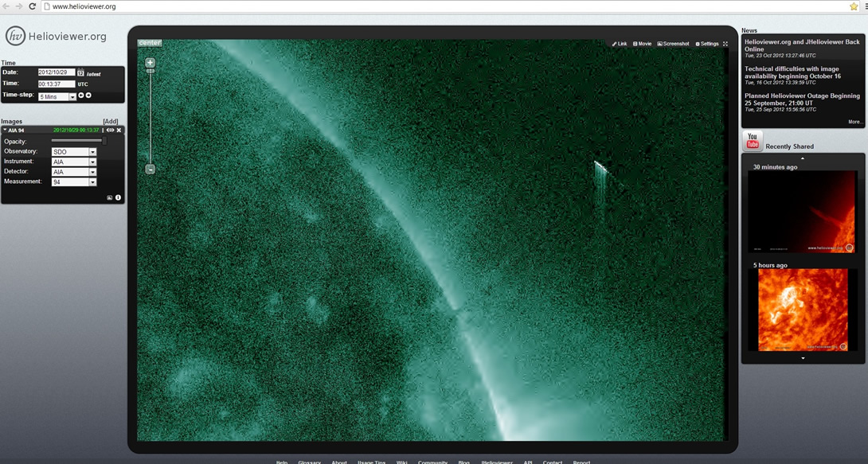Step time forward with right arrow
This screenshot has width=868, height=464.
coord(88,96)
